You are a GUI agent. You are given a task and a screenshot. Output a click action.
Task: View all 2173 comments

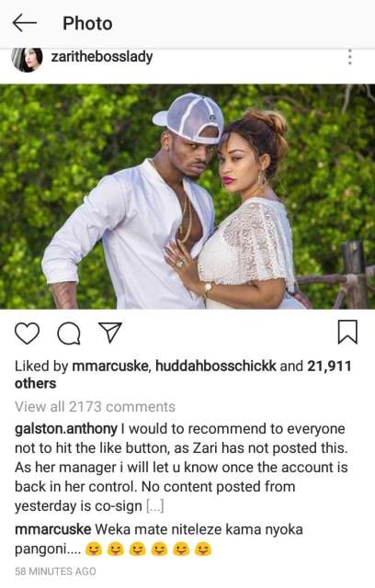[95, 406]
